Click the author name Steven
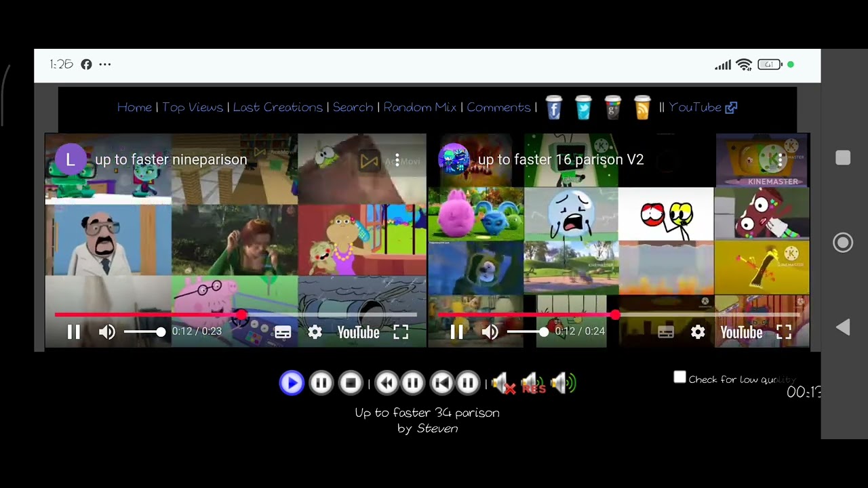 click(437, 428)
